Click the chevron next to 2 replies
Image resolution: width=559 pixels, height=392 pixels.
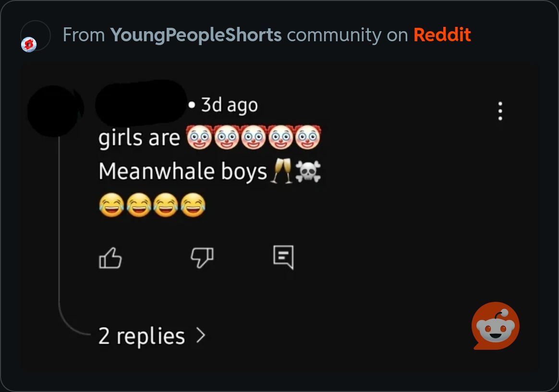(201, 335)
